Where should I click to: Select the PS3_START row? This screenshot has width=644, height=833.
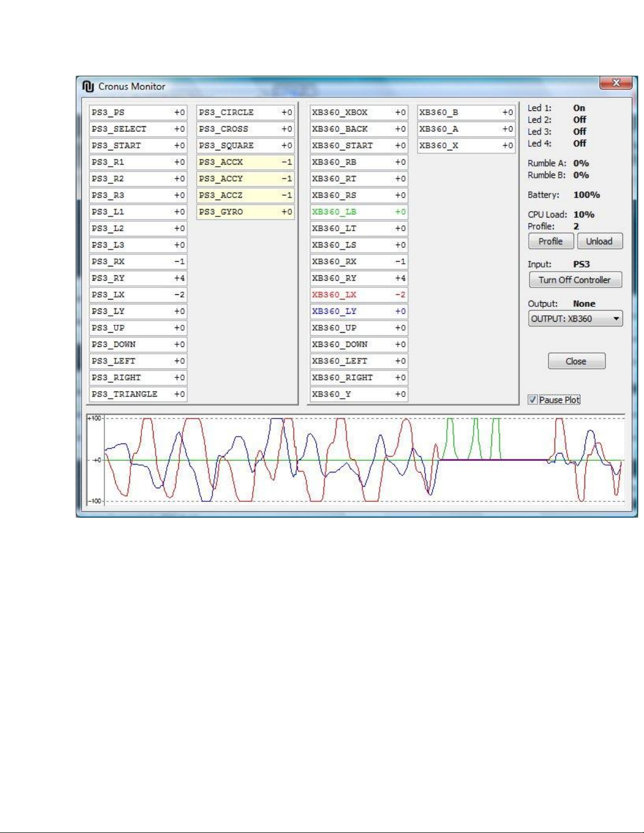pyautogui.click(x=138, y=146)
